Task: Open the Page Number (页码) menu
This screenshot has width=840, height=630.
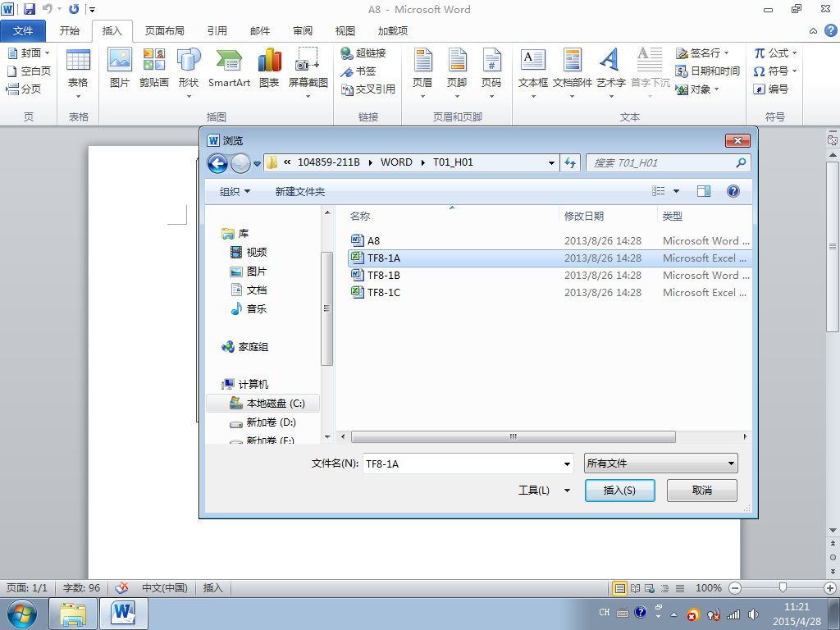Action: (491, 72)
